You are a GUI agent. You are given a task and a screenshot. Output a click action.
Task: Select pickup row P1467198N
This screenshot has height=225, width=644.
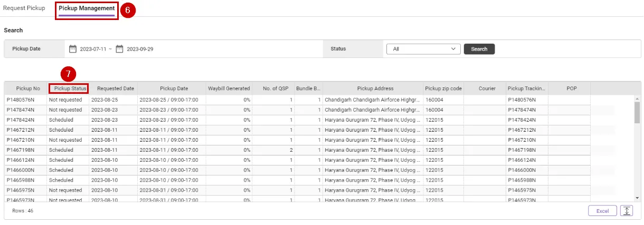click(x=21, y=150)
